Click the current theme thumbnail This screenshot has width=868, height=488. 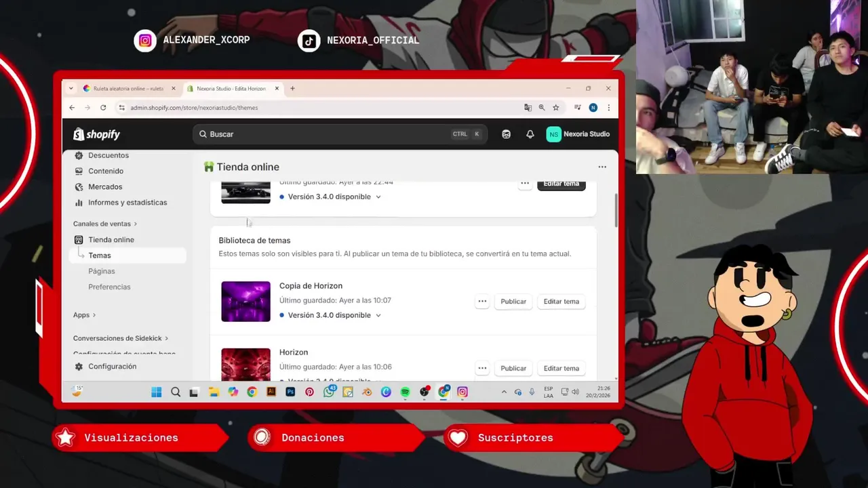click(245, 192)
